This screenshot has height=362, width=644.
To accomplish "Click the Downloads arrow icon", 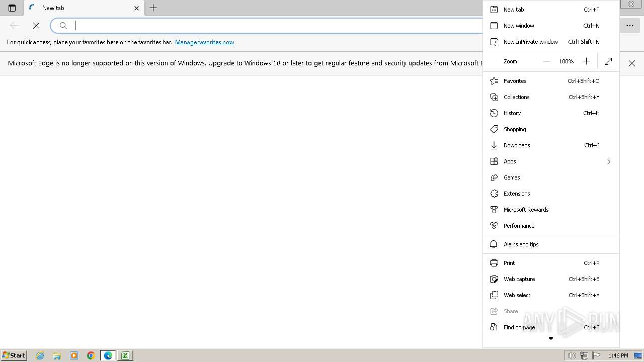I will coord(494,145).
